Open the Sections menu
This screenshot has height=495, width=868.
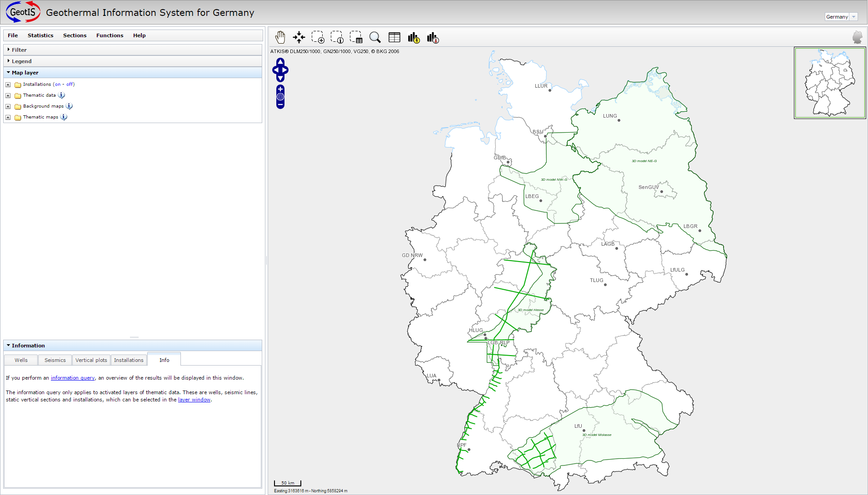75,35
